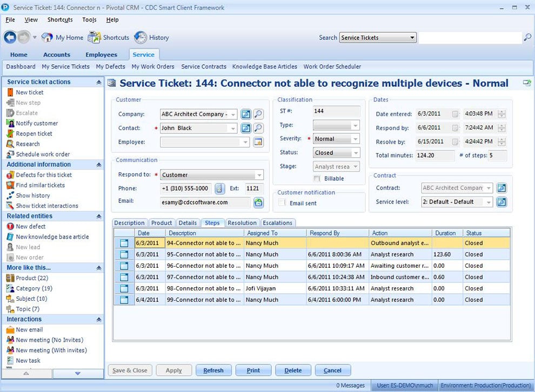This screenshot has height=392, width=535.
Task: Collapse the Additional information section
Action: pyautogui.click(x=98, y=165)
